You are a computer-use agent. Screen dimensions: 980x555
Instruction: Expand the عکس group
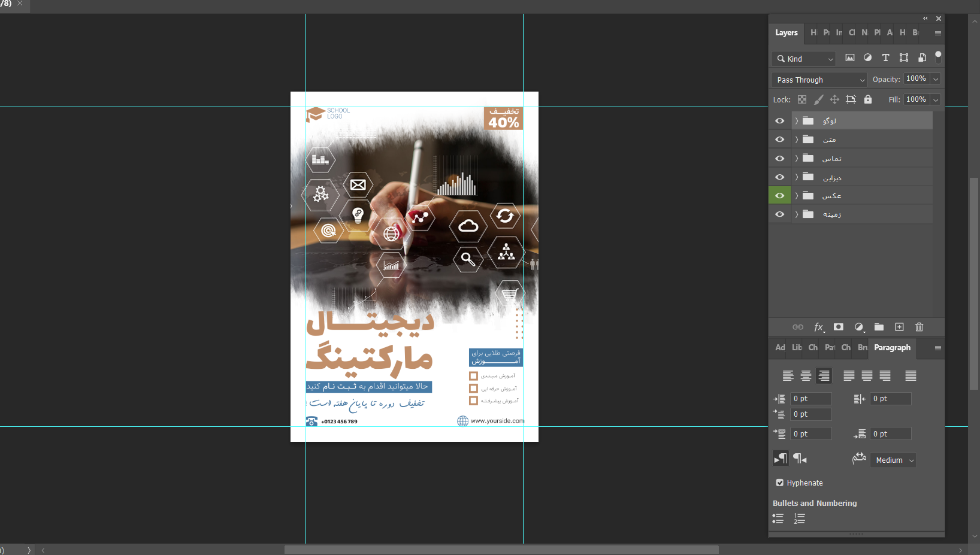coord(797,196)
